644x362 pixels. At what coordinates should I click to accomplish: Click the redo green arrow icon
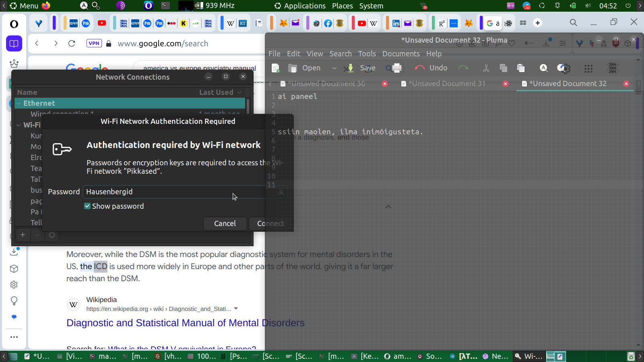463,68
